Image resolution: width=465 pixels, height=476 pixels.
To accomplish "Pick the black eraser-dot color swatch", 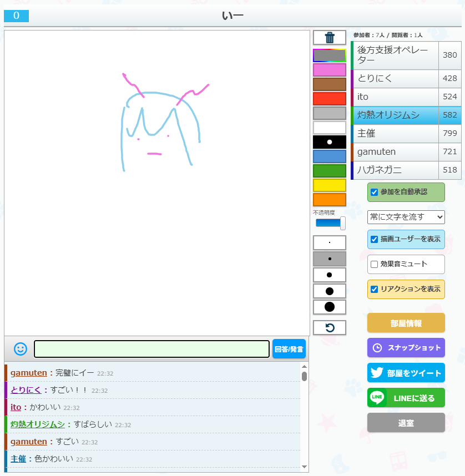I will 330,142.
